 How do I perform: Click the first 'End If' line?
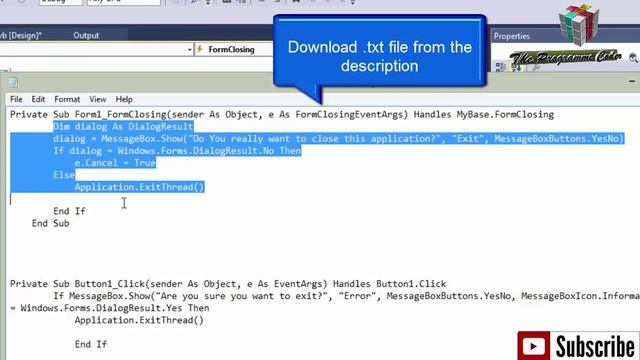coord(69,211)
